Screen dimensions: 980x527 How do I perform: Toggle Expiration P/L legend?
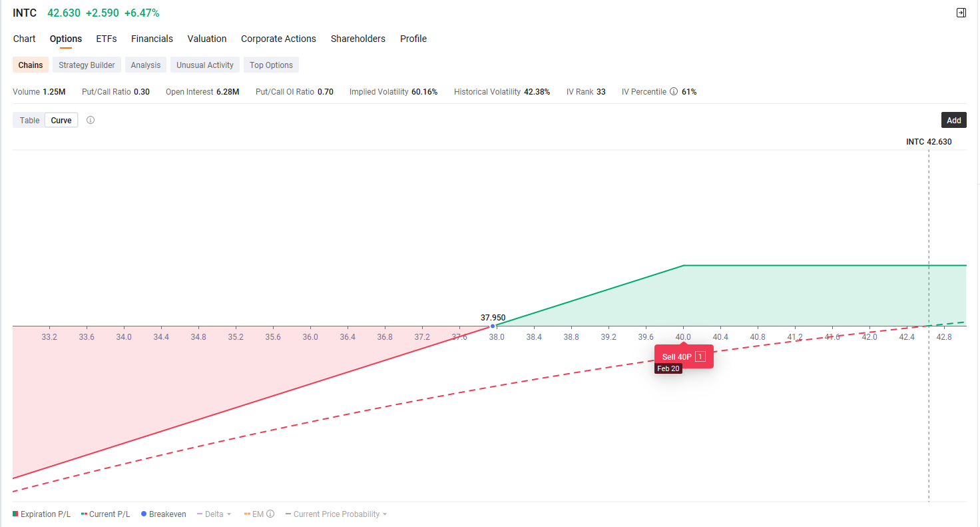click(41, 514)
